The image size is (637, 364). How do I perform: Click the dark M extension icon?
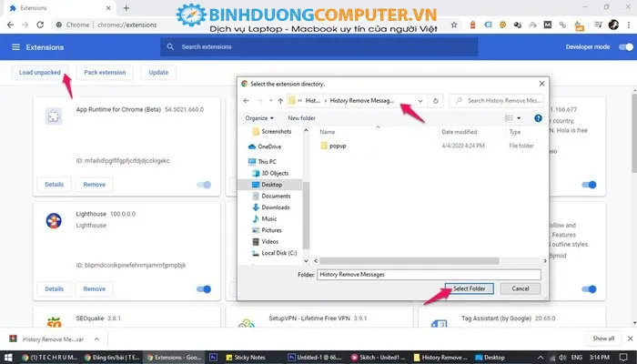point(548,25)
